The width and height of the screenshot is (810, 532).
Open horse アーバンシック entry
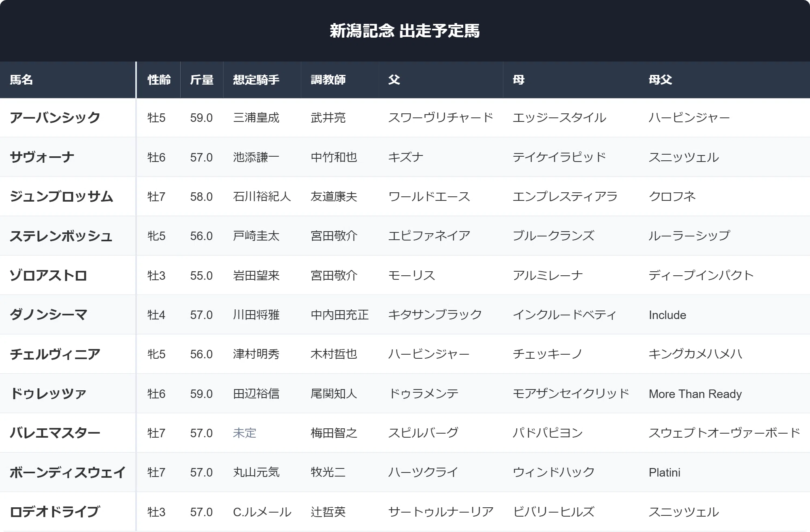pos(55,118)
